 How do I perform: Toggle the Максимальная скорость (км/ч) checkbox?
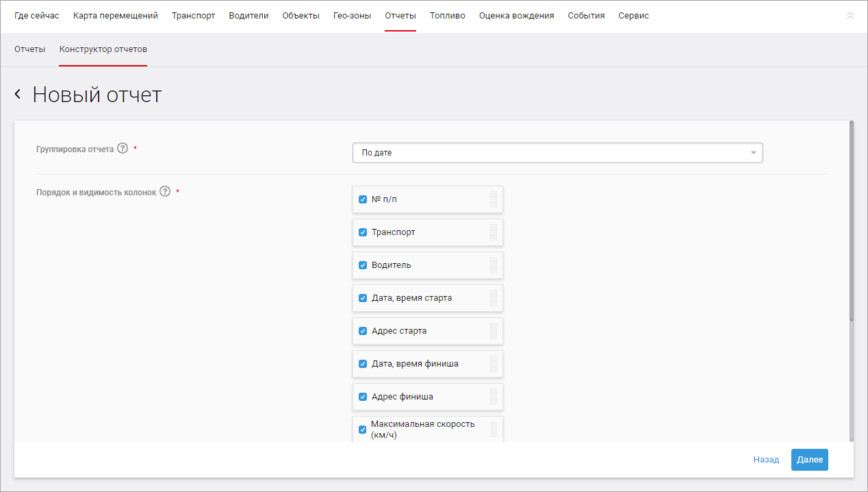click(363, 430)
